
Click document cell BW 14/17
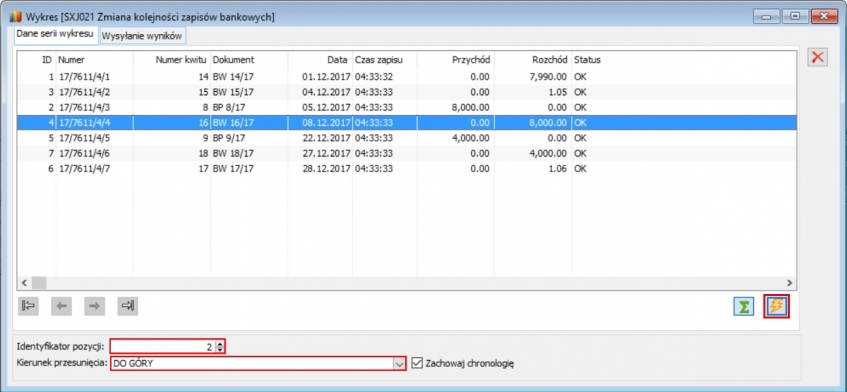click(233, 76)
